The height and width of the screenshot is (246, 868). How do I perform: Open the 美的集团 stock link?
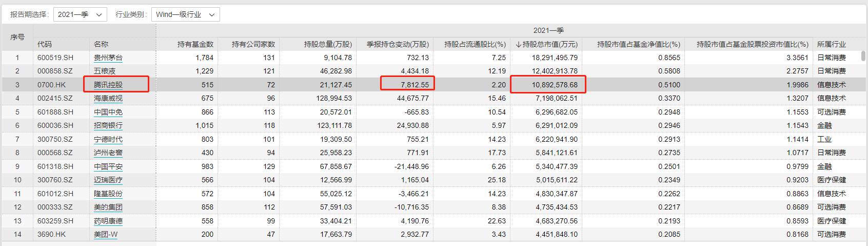click(x=108, y=207)
